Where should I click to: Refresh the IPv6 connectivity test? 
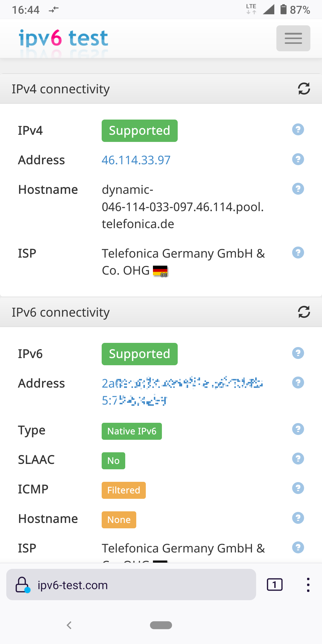pos(304,312)
